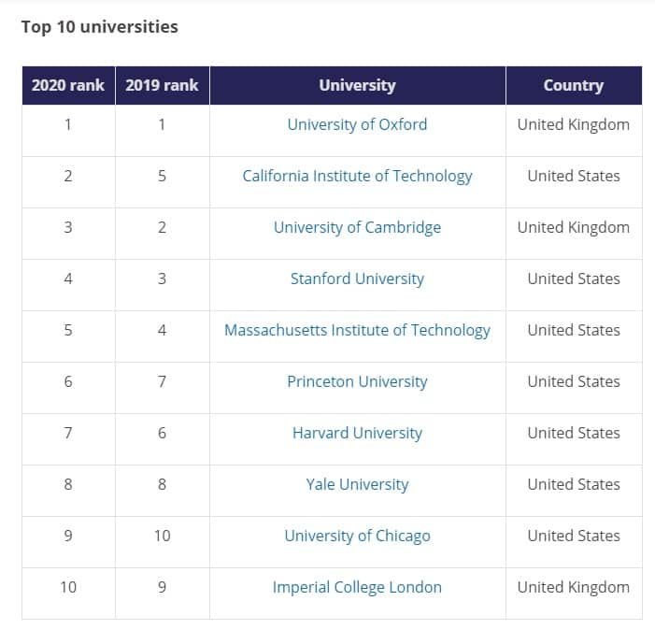
Task: Click United States in the Stanford row
Action: tap(573, 279)
